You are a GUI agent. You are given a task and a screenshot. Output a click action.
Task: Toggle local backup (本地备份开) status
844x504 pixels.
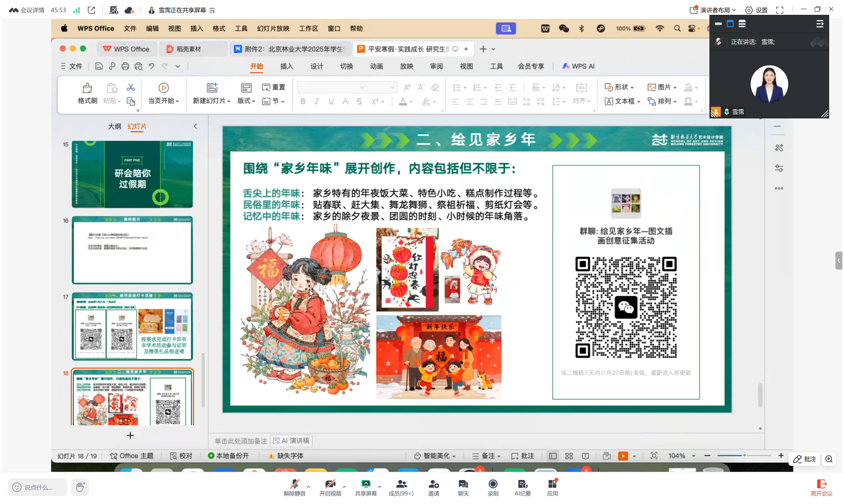[229, 456]
